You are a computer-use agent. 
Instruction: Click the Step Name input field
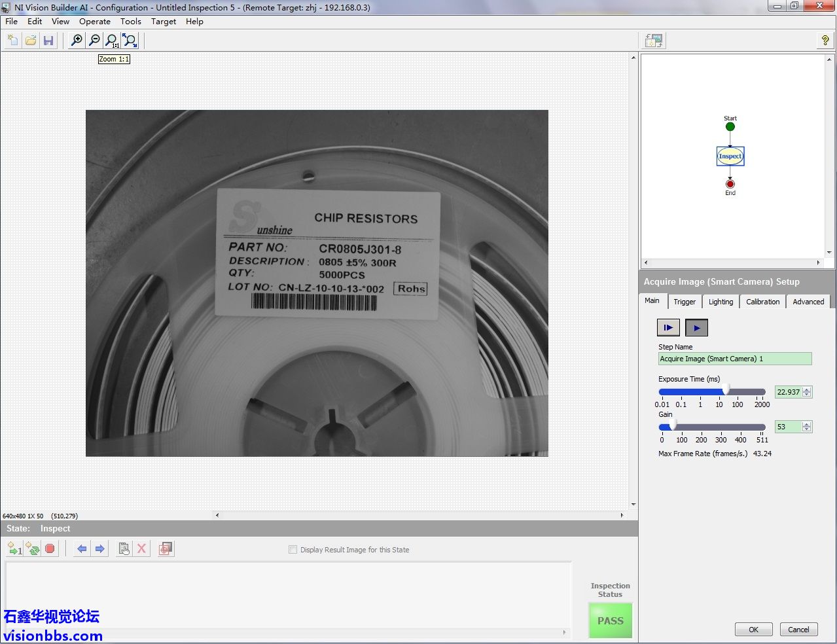pyautogui.click(x=734, y=359)
